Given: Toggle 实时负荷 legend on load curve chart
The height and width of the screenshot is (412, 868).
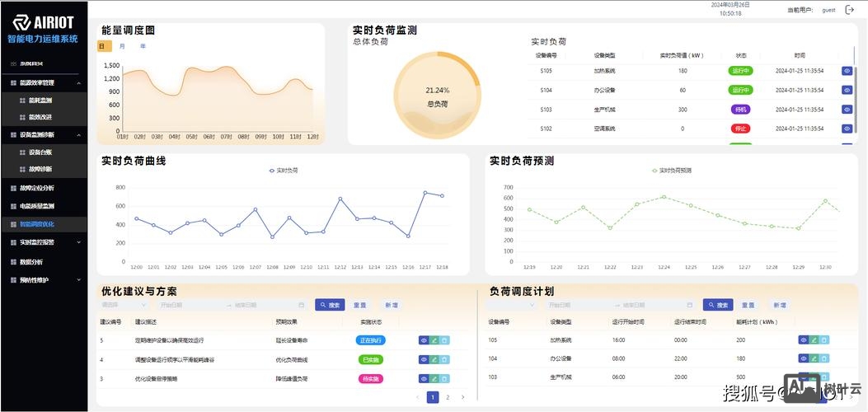Looking at the screenshot, I should tap(284, 171).
